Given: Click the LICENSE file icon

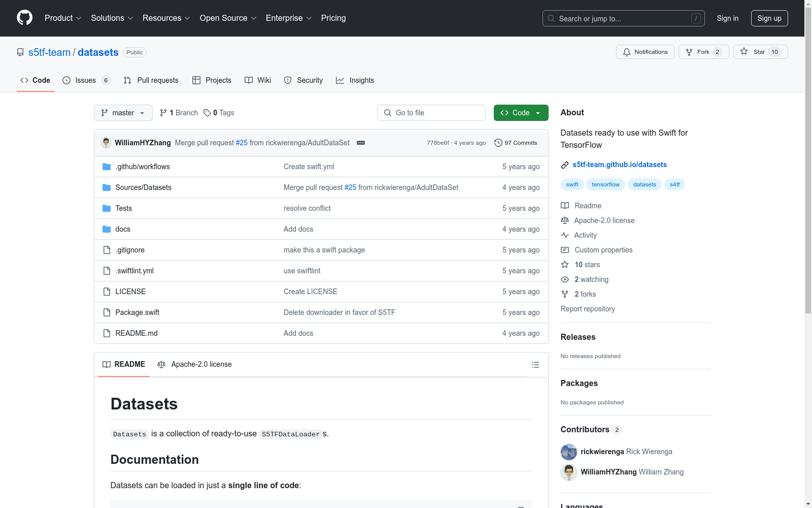Looking at the screenshot, I should [x=107, y=292].
